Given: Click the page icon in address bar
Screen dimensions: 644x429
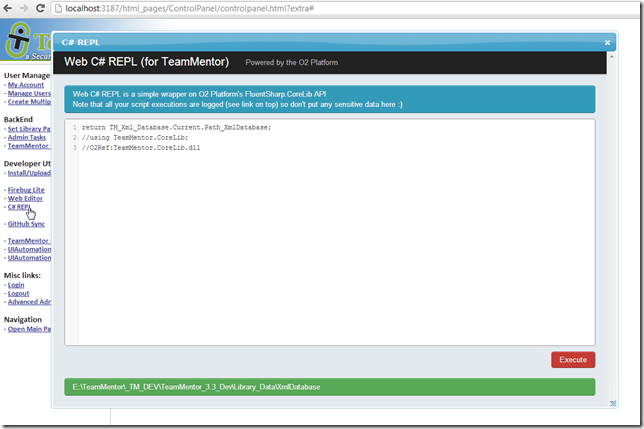Looking at the screenshot, I should [58, 9].
